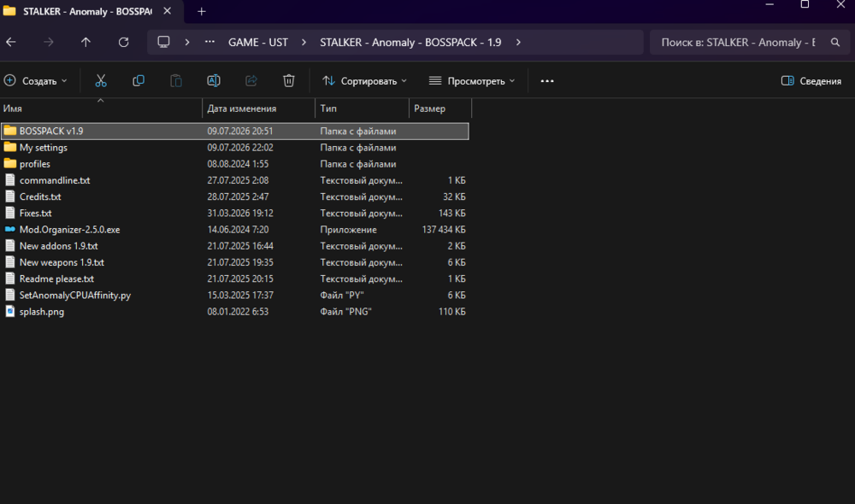Viewport: 855px width, 504px height.
Task: Open the Сортировать dropdown
Action: (365, 80)
